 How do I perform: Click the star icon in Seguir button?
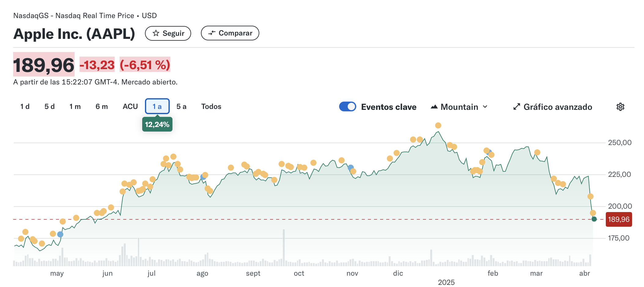pos(156,33)
